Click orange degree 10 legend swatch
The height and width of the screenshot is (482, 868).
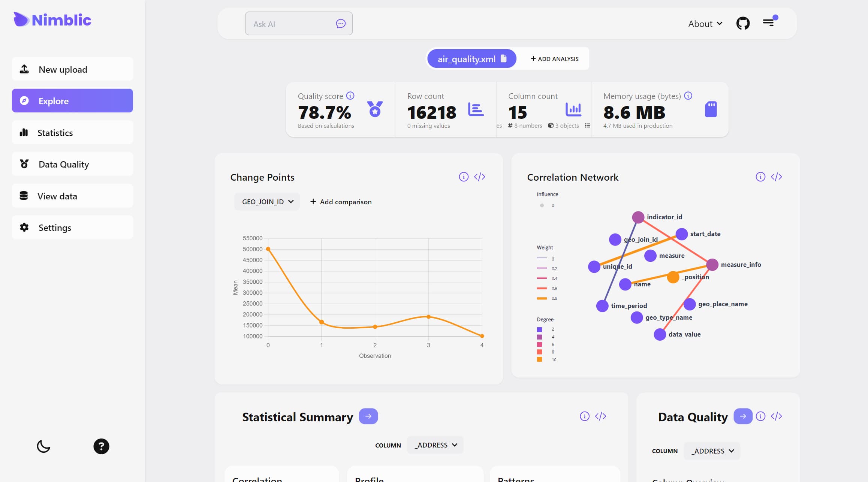(x=539, y=359)
